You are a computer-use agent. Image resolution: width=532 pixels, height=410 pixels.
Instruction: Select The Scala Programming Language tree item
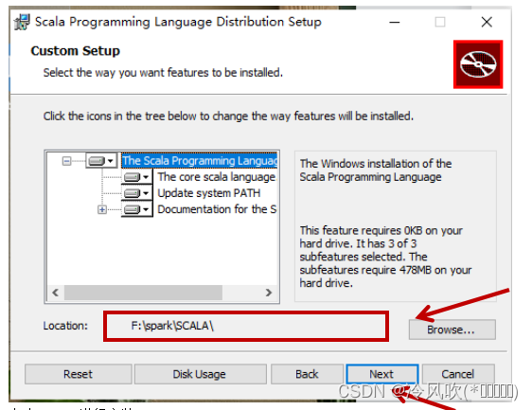[x=200, y=161]
